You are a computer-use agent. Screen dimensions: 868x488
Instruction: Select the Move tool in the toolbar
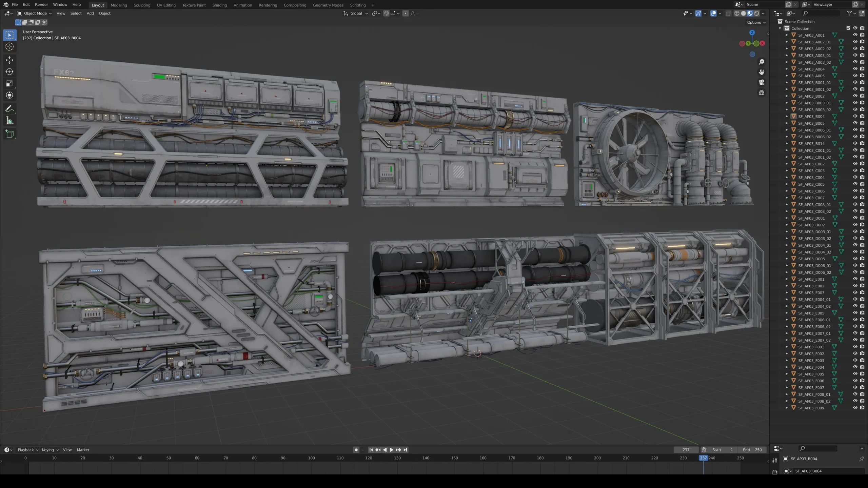tap(9, 60)
